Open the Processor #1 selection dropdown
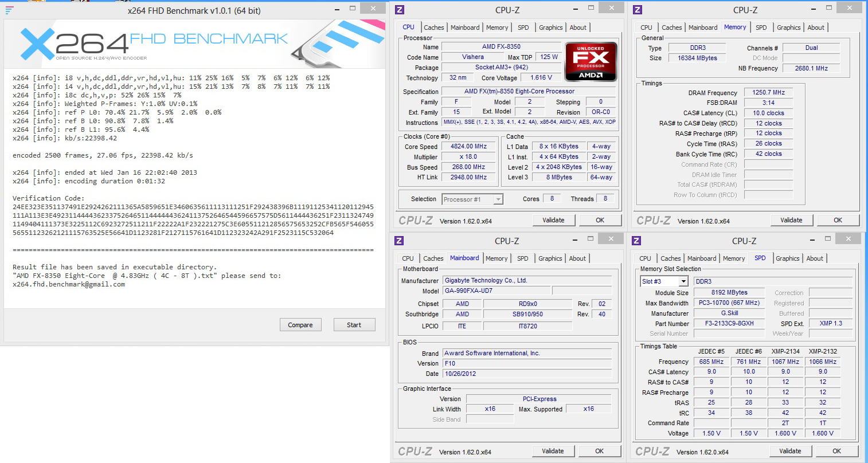The height and width of the screenshot is (463, 868). (x=472, y=199)
